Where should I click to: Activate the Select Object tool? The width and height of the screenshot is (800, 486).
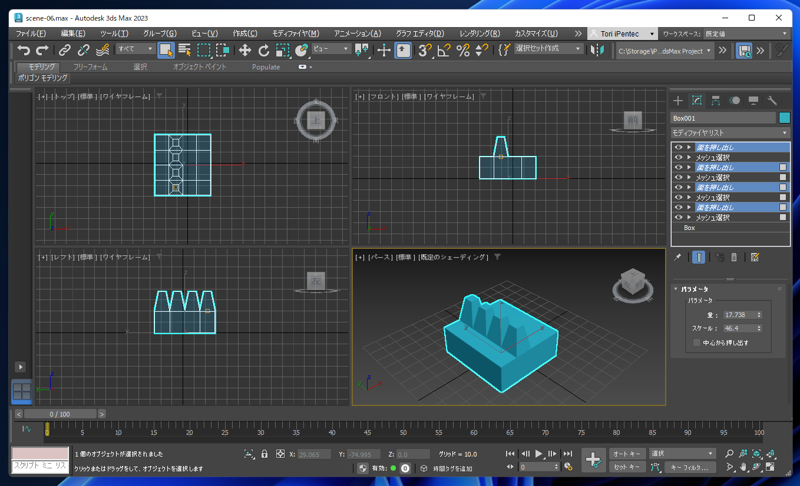166,50
